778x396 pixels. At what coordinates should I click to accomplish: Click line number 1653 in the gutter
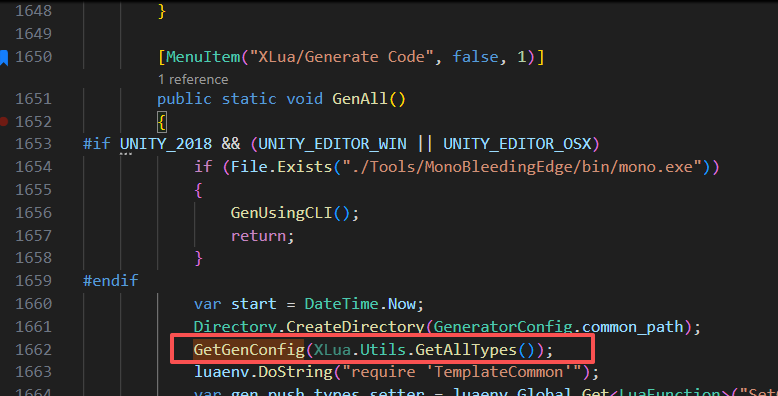pyautogui.click(x=33, y=144)
